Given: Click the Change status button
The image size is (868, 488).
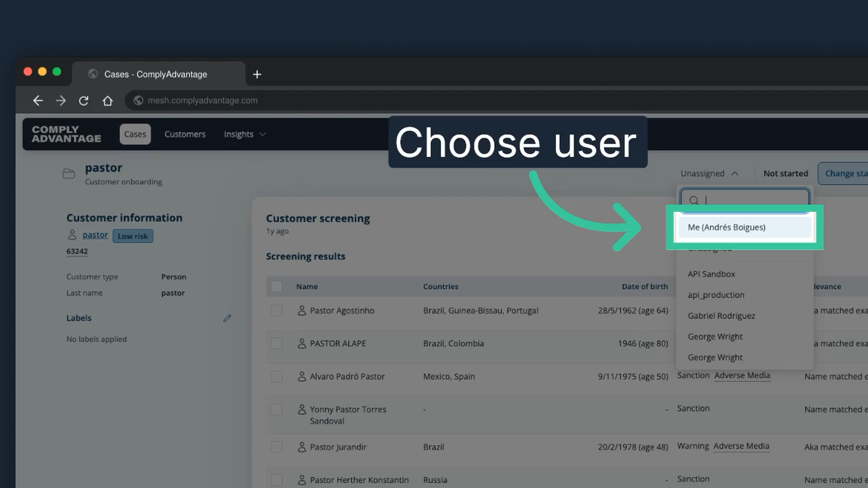Looking at the screenshot, I should (843, 174).
